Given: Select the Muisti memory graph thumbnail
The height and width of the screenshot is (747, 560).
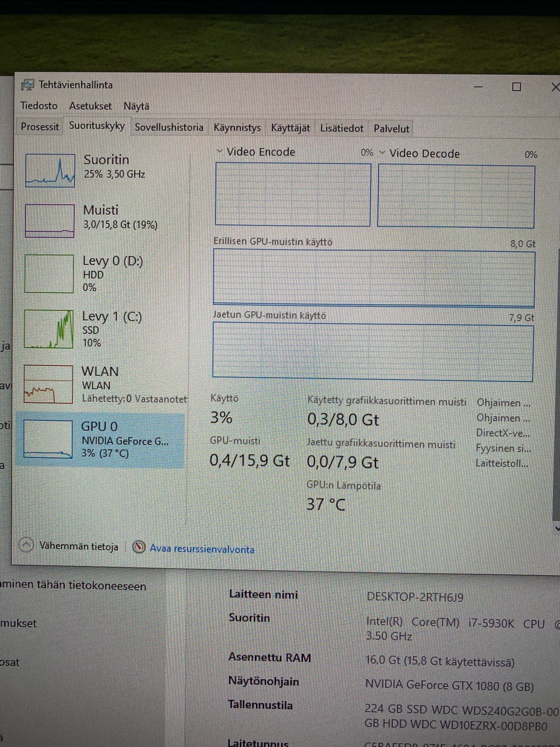Looking at the screenshot, I should click(50, 221).
